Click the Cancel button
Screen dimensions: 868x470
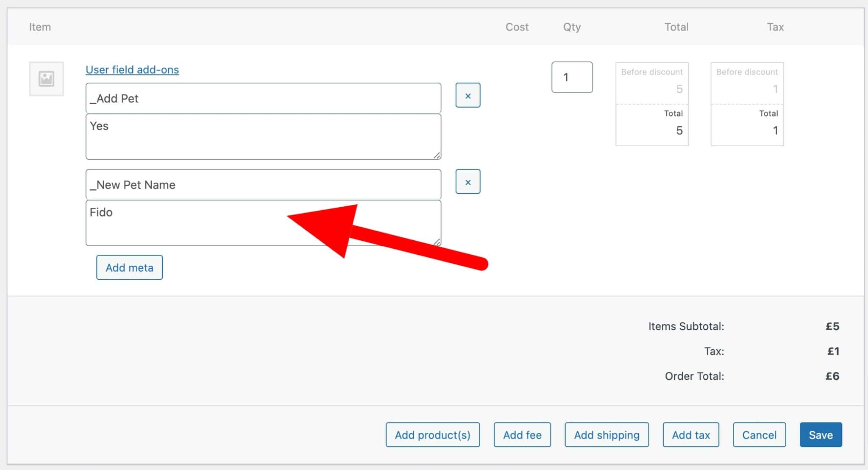[759, 434]
